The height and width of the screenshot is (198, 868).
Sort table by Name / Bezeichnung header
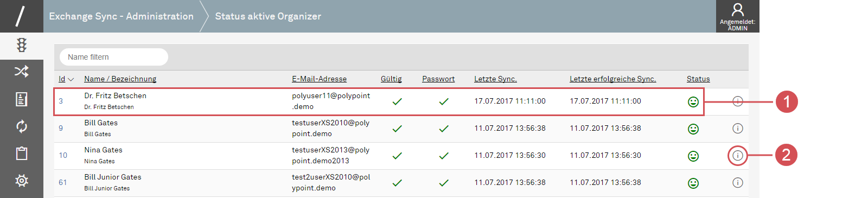(120, 79)
